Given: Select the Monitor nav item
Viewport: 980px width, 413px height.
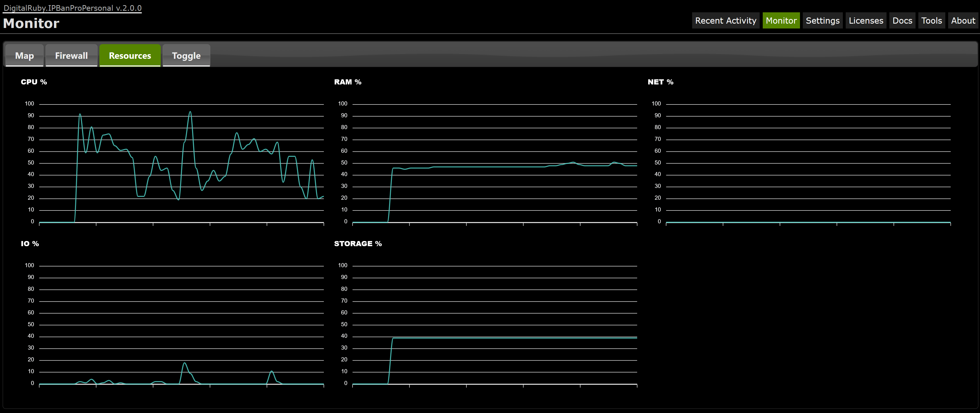Looking at the screenshot, I should click(x=781, y=21).
